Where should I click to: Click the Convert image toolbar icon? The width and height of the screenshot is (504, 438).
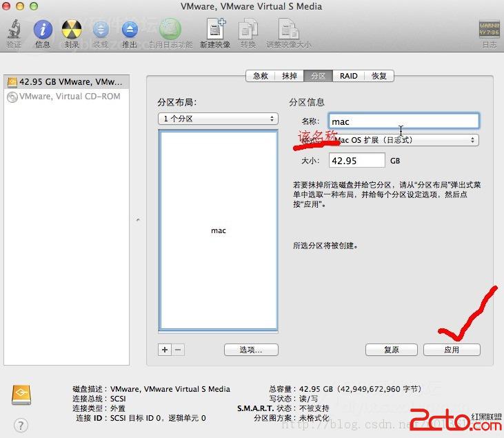point(248,29)
